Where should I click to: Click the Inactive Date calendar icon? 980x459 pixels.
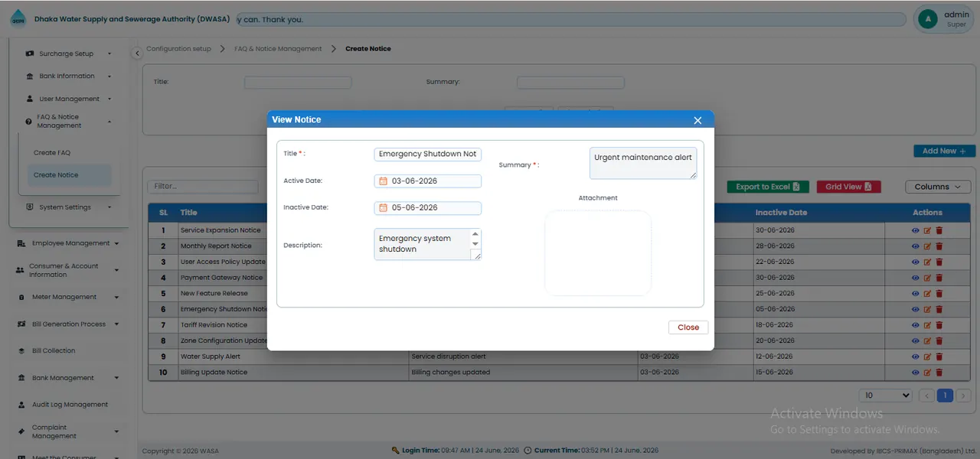pyautogui.click(x=384, y=208)
